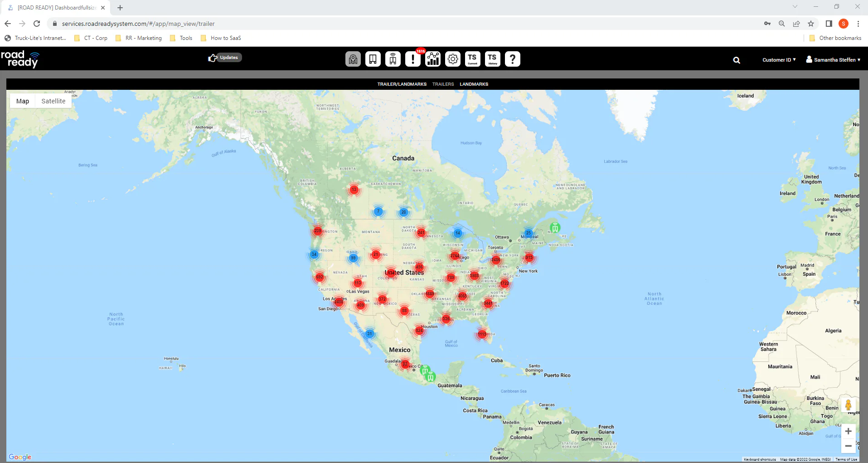Screen dimensions: 868x463
Task: Open the TS Current icon
Action: click(473, 59)
